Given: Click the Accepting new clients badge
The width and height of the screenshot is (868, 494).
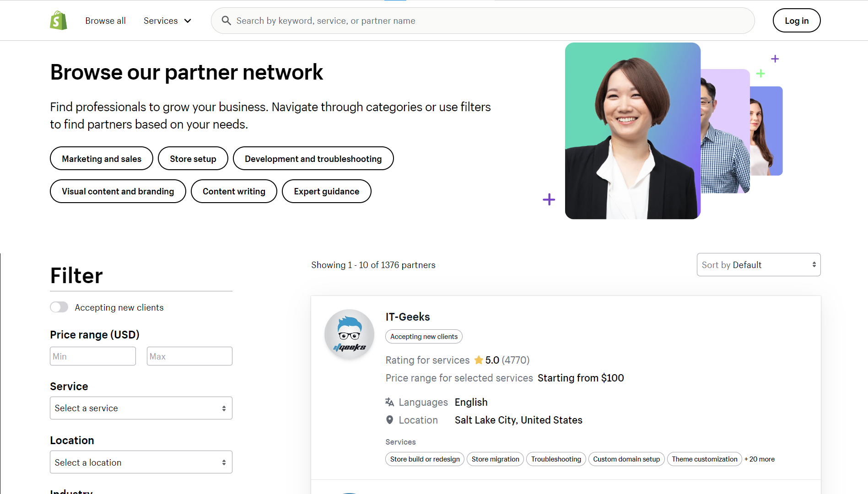Looking at the screenshot, I should point(424,337).
